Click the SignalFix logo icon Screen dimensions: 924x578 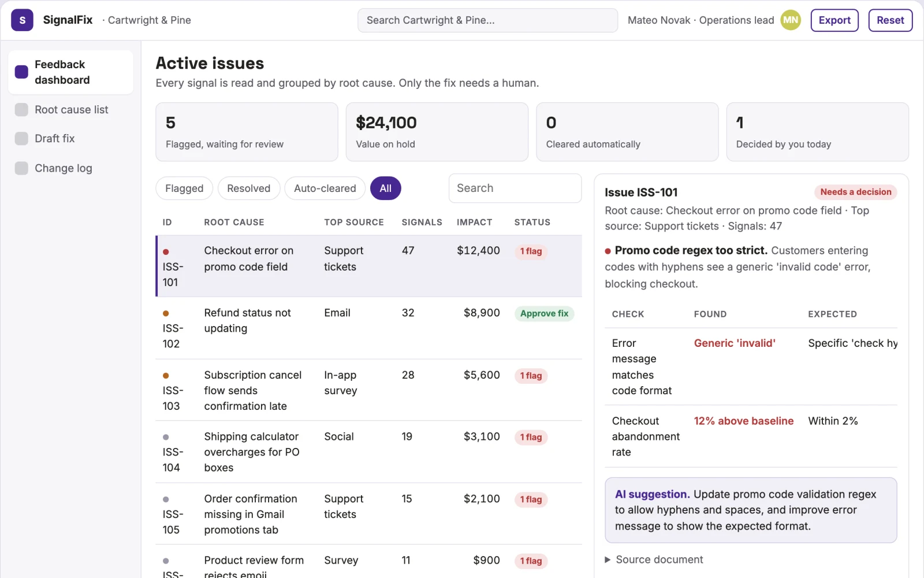[22, 20]
